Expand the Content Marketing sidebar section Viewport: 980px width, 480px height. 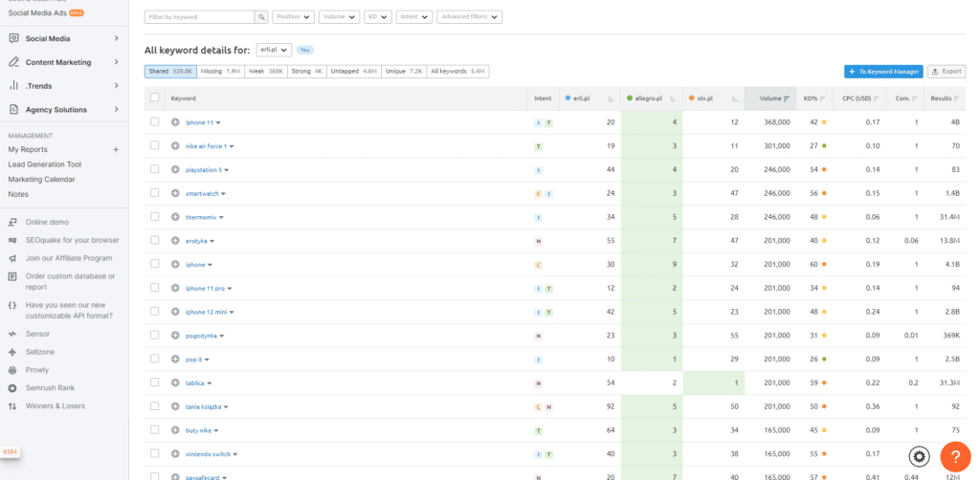(x=116, y=62)
